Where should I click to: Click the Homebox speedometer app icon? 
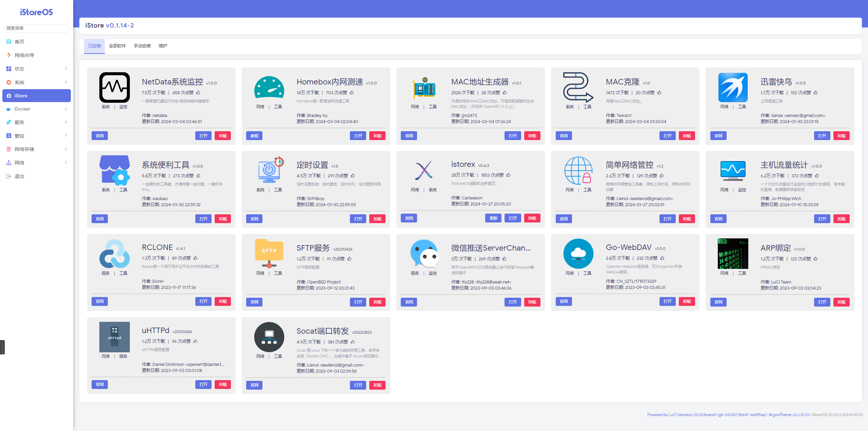tap(269, 87)
